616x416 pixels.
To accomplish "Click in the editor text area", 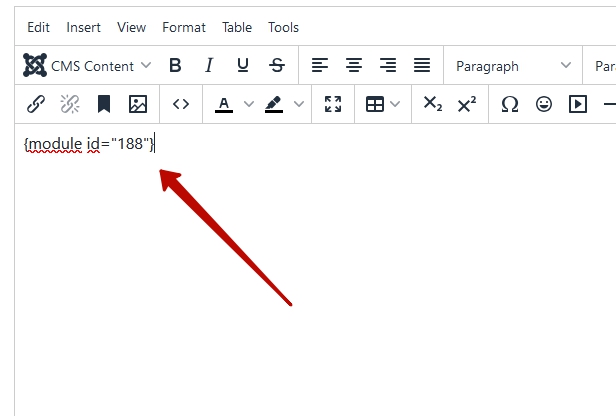I will (300, 250).
